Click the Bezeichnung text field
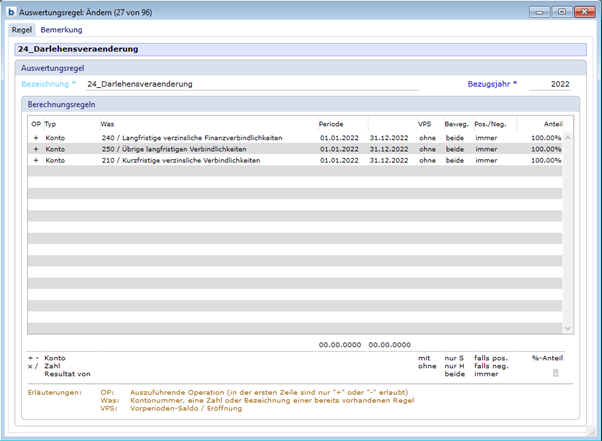The height and width of the screenshot is (441, 602). point(250,84)
